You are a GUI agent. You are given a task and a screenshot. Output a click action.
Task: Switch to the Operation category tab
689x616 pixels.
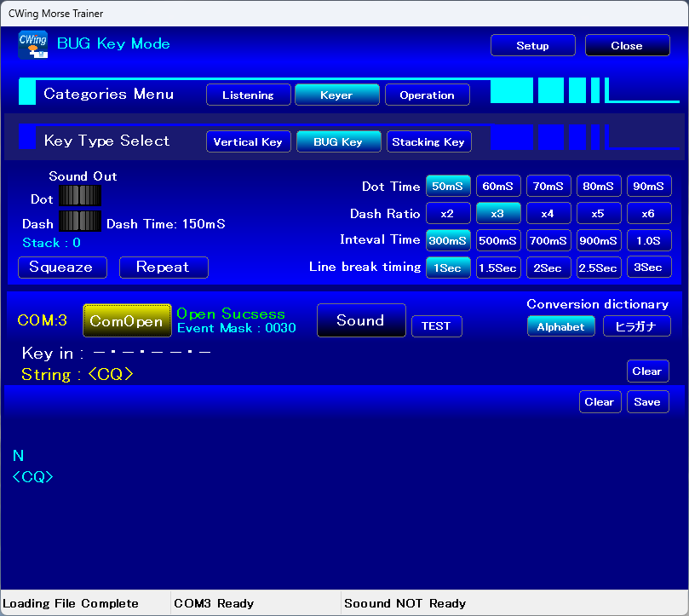click(427, 95)
